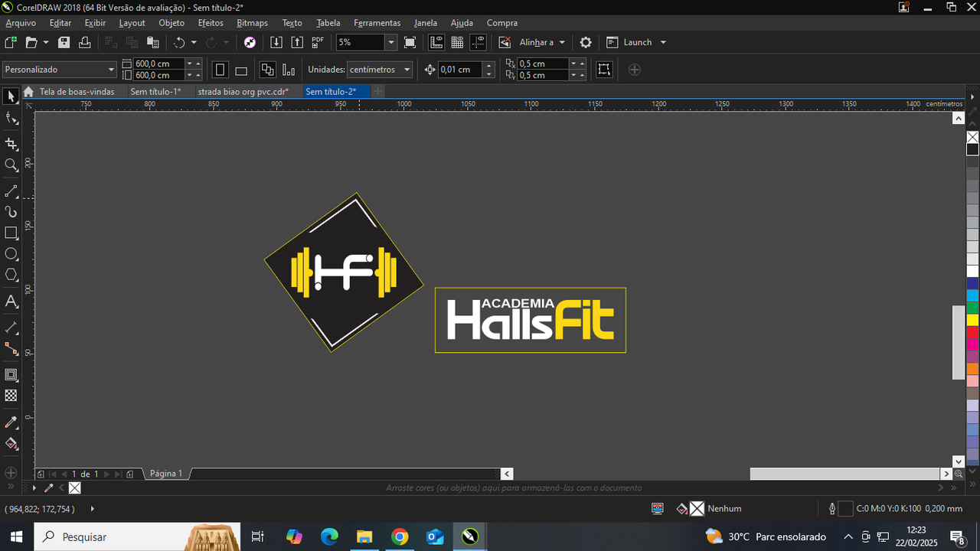Select the Crop tool in the toolbox
Image resolution: width=980 pixels, height=551 pixels.
(x=11, y=144)
